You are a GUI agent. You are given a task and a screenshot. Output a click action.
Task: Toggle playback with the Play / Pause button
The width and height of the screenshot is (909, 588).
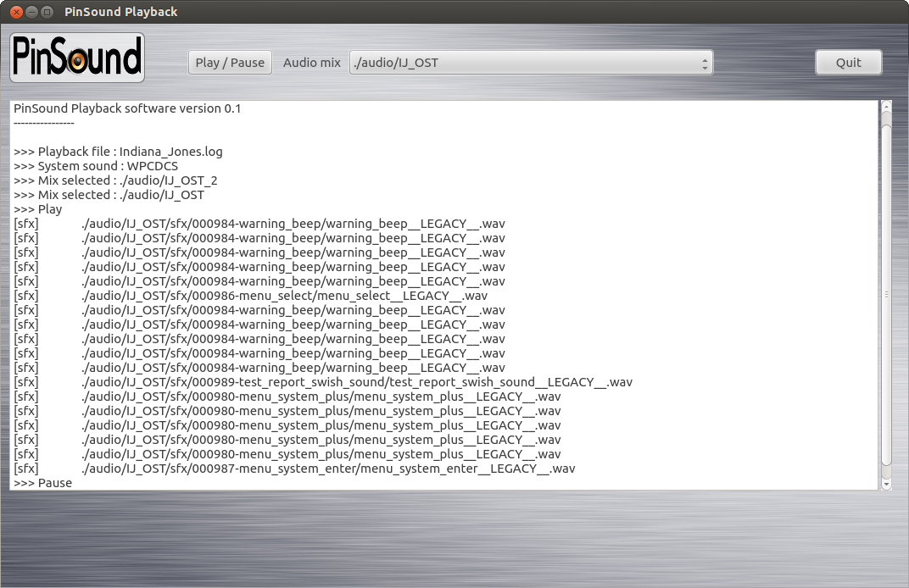[x=230, y=63]
